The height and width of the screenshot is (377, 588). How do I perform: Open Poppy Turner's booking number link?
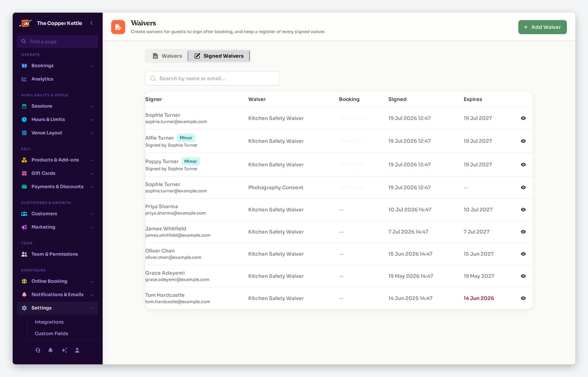[352, 164]
